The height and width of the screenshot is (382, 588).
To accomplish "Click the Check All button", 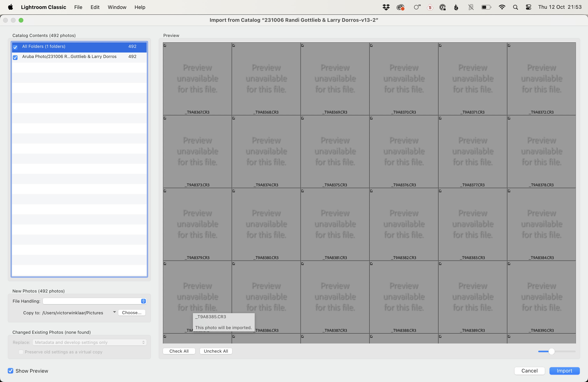I will (179, 351).
